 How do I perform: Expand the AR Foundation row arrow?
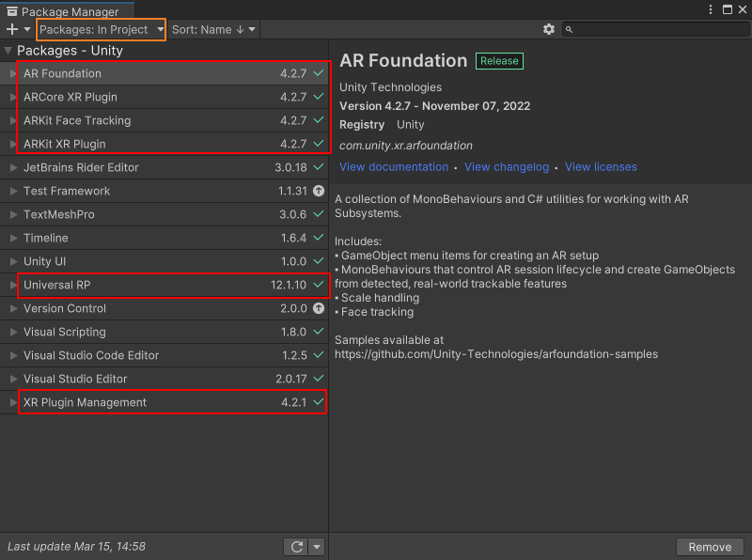point(13,73)
